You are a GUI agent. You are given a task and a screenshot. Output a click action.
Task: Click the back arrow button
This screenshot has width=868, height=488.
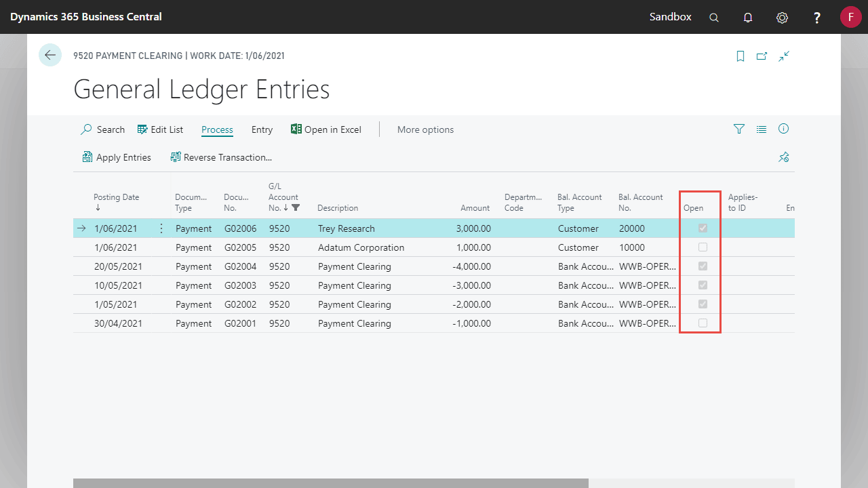(50, 55)
